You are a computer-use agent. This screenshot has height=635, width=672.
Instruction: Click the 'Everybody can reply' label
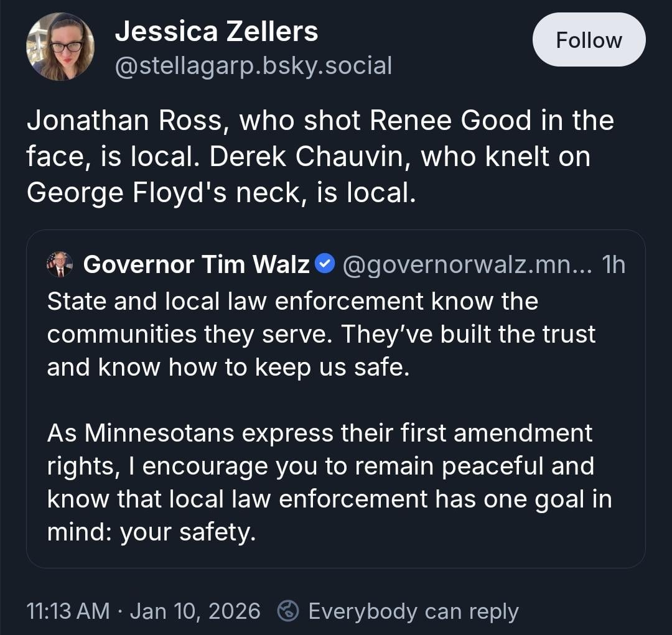point(413,611)
